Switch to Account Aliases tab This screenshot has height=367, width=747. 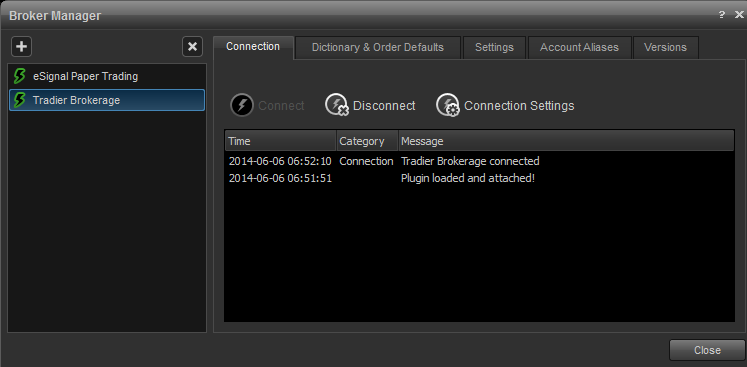[579, 48]
